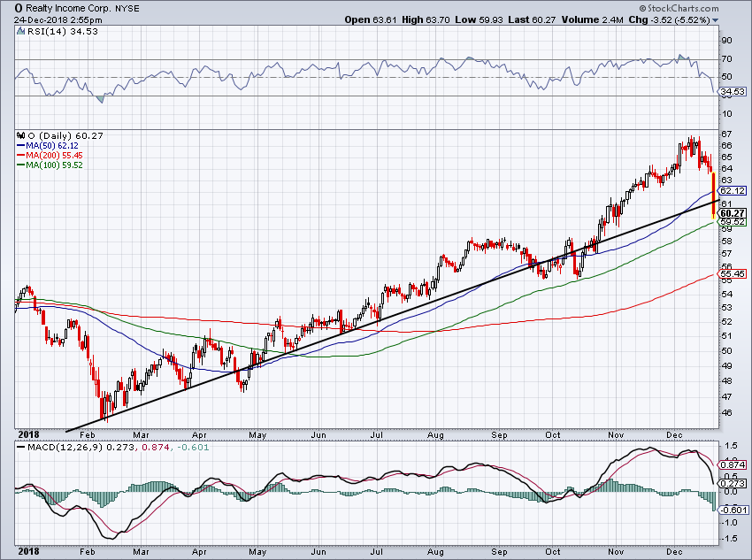Image resolution: width=752 pixels, height=560 pixels.
Task: Click the price axis label 67
Action: click(726, 134)
